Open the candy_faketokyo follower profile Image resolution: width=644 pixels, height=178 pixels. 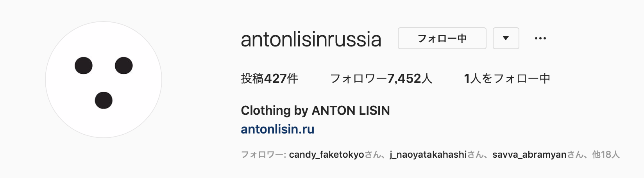(326, 155)
